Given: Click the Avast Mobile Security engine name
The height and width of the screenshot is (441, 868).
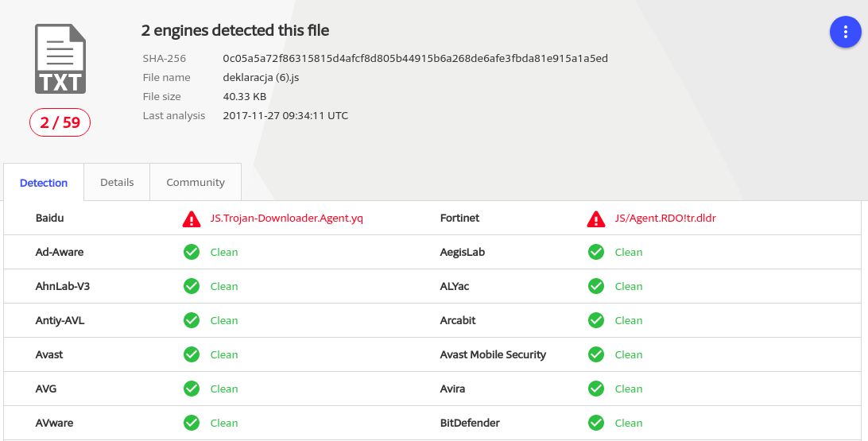Looking at the screenshot, I should tap(493, 355).
